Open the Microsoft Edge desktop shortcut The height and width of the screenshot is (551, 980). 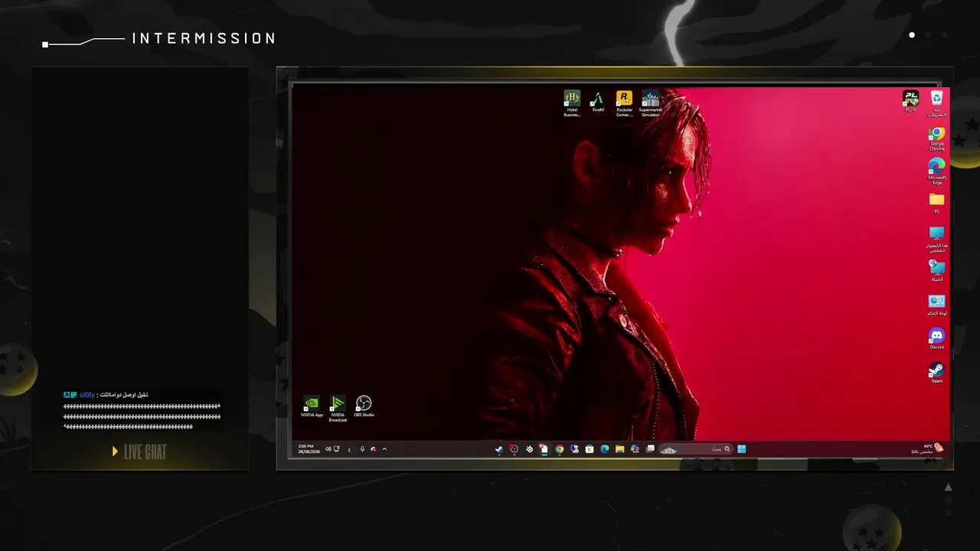pyautogui.click(x=936, y=171)
